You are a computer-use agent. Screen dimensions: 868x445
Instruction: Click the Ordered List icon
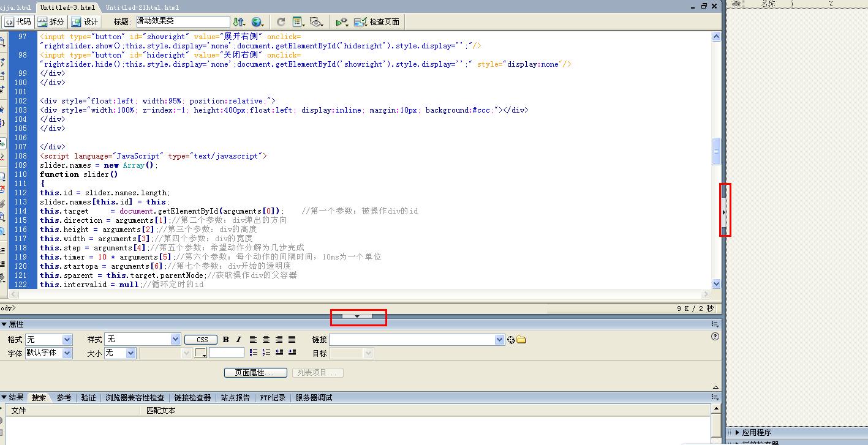point(266,353)
